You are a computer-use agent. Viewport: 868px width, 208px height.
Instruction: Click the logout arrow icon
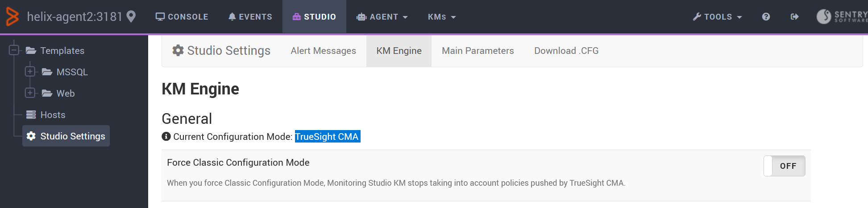[794, 16]
